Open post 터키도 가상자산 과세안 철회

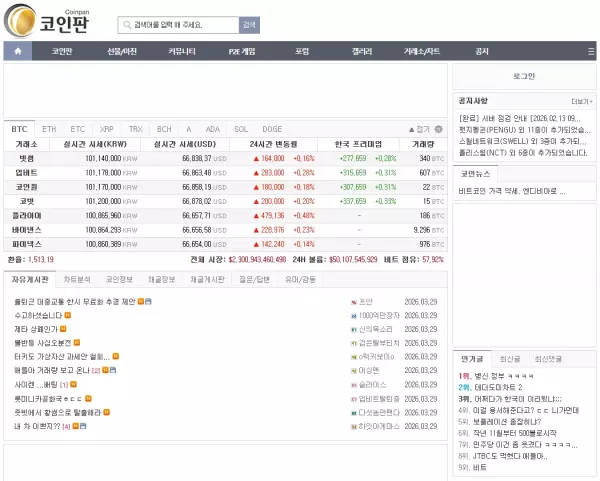pyautogui.click(x=62, y=357)
